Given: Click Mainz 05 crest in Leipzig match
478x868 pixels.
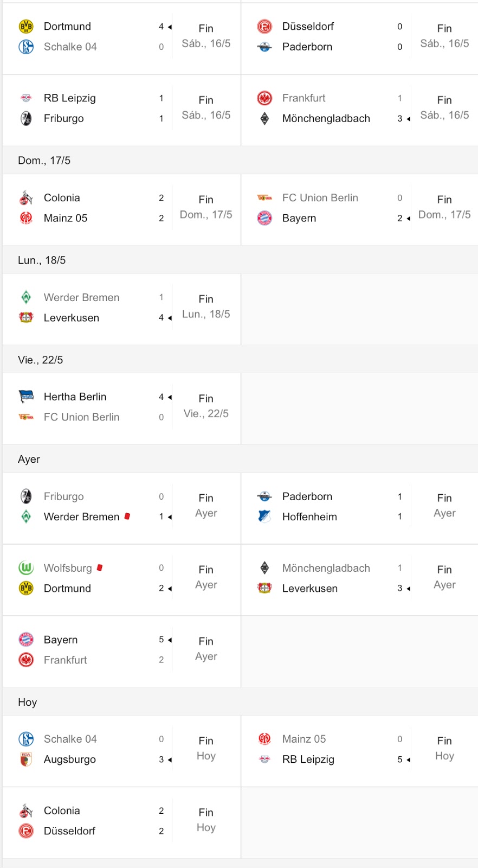Looking at the screenshot, I should point(264,739).
